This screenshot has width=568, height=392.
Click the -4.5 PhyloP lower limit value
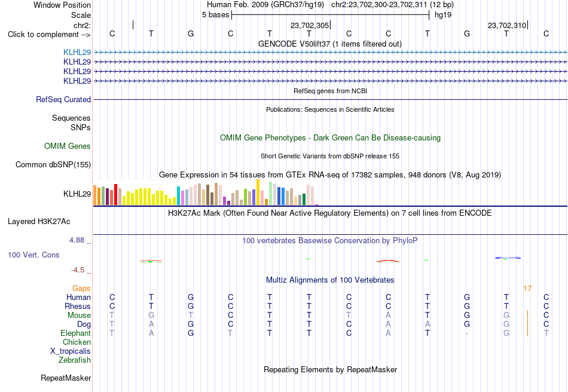[78, 269]
